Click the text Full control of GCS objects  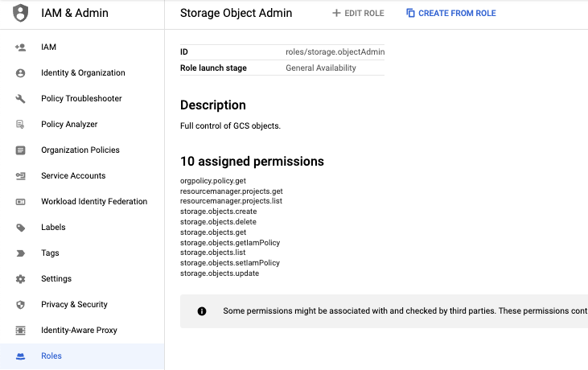[x=230, y=126]
